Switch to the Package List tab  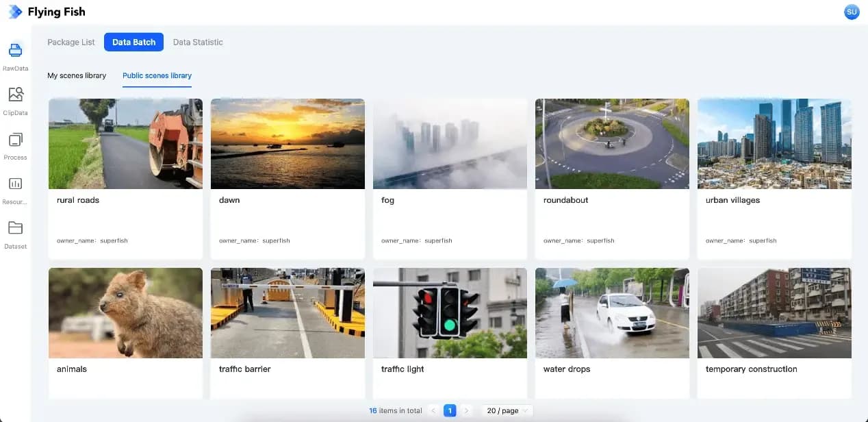[71, 42]
